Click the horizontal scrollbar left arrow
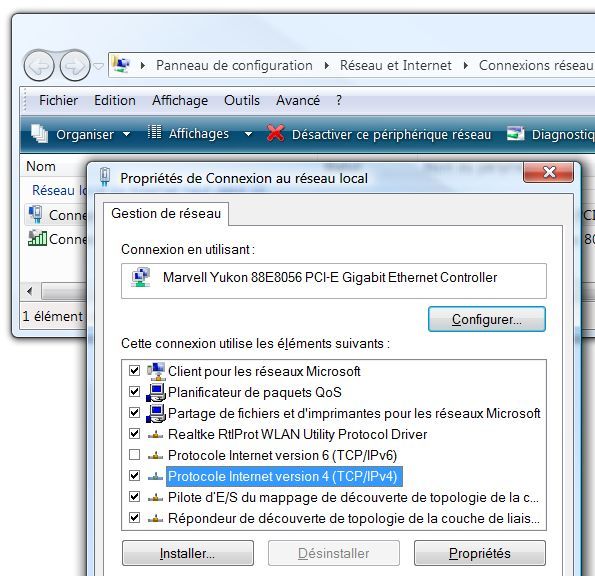Screen dimensions: 595x576 pyautogui.click(x=30, y=291)
